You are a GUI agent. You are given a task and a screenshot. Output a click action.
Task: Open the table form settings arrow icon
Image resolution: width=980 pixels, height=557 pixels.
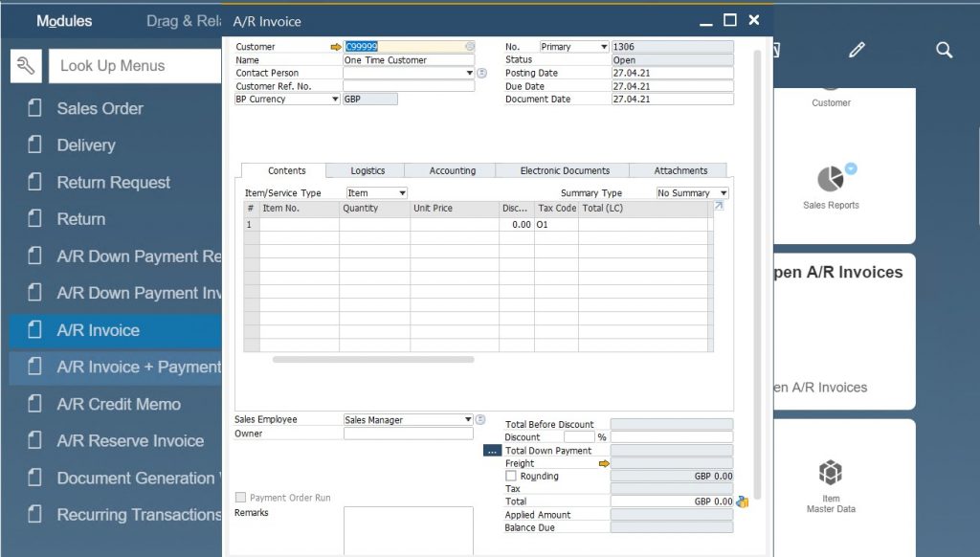[x=717, y=208]
